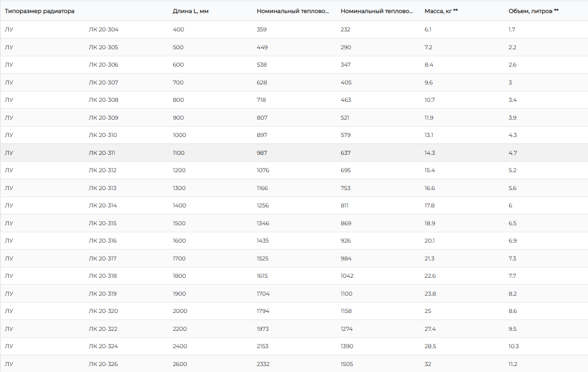Select the ЛК 20-304 cell
This screenshot has height=372, width=588.
[103, 30]
